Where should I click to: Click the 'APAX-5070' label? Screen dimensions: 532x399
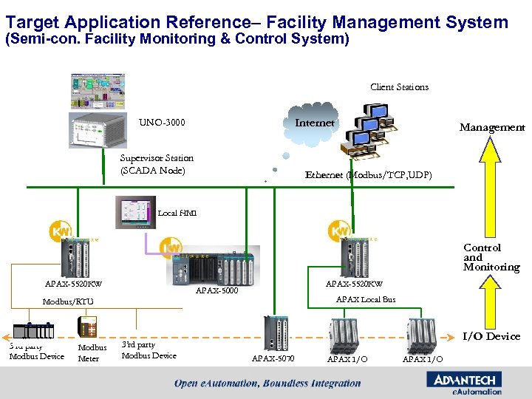pyautogui.click(x=273, y=358)
